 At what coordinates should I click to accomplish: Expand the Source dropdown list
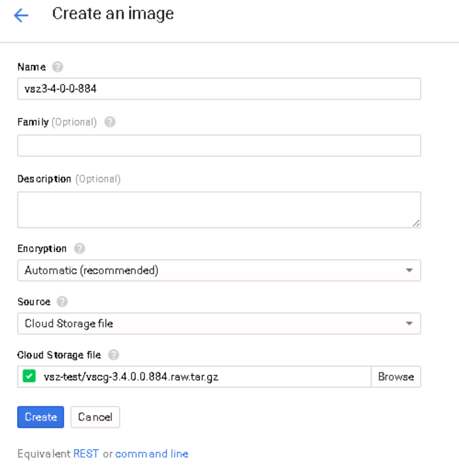tap(409, 323)
